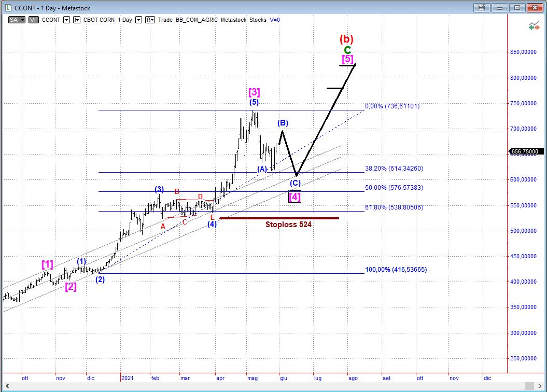547x392 pixels.
Task: Open the dropdown arrow next to SA
Action: pos(23,20)
